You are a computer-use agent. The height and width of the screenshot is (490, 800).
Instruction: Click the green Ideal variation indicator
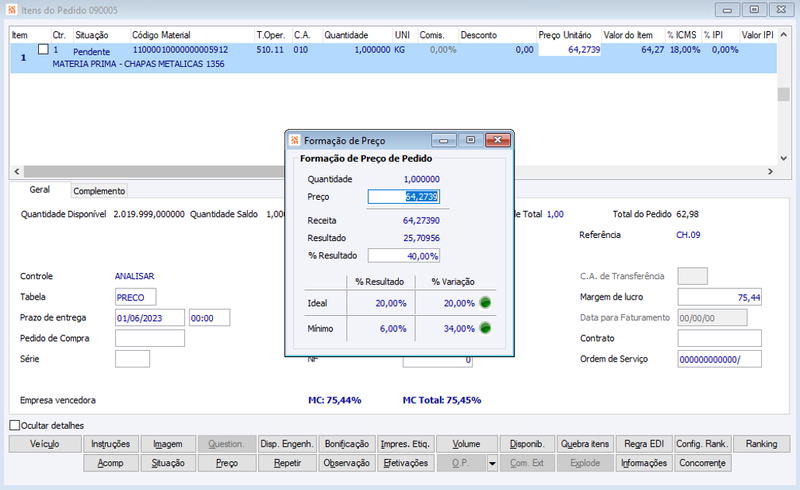pos(485,303)
